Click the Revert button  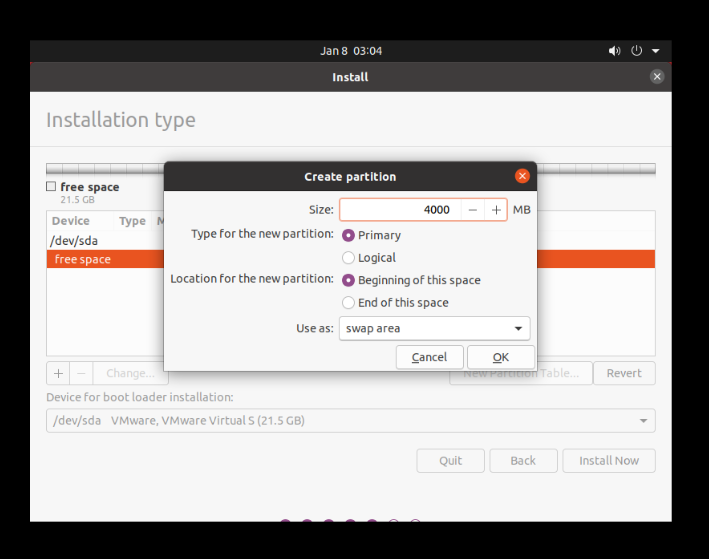[x=624, y=373]
